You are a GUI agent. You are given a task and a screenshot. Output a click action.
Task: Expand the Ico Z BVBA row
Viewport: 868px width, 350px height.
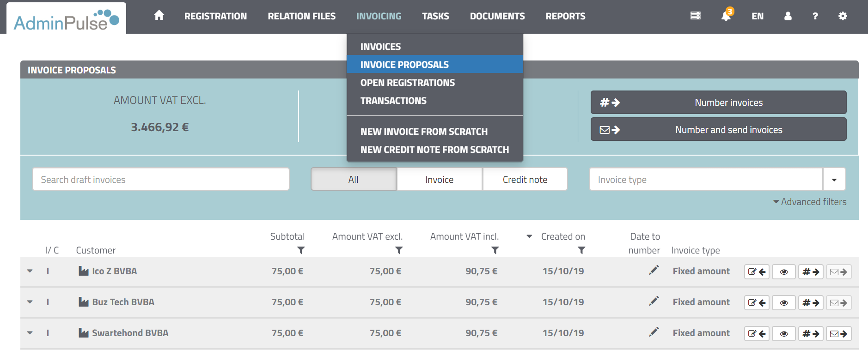click(30, 271)
